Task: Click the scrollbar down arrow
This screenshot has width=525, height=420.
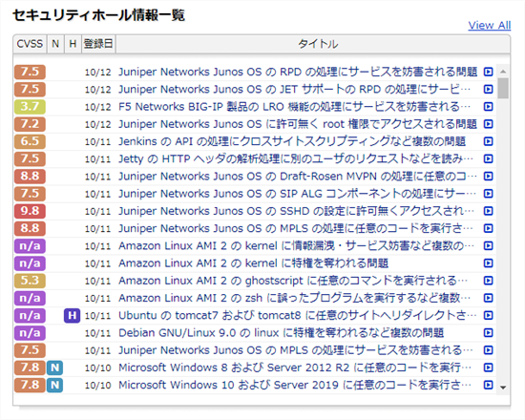Action: click(503, 388)
